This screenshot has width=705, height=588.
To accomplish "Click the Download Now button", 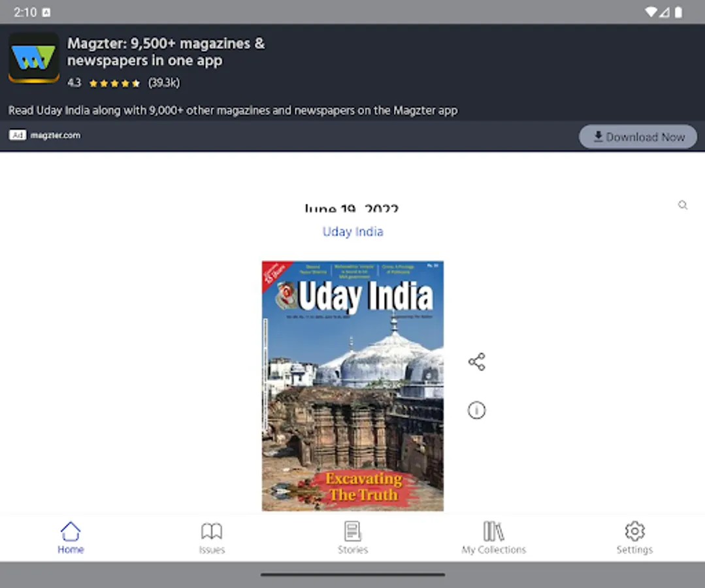I will pyautogui.click(x=637, y=137).
